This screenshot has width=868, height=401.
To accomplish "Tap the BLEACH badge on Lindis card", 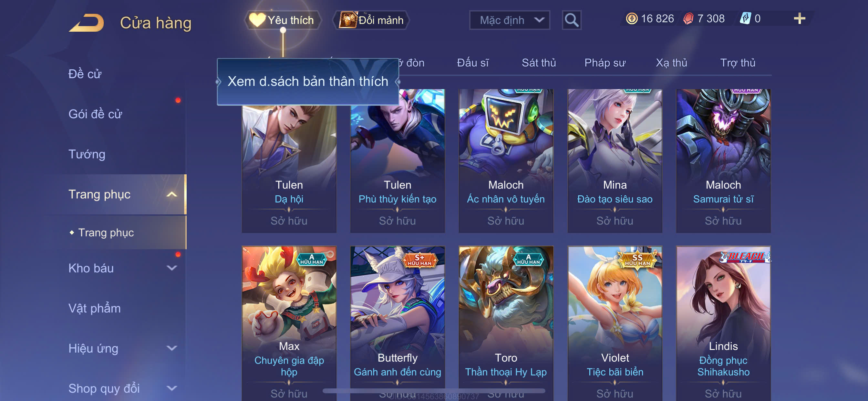I will tap(745, 257).
